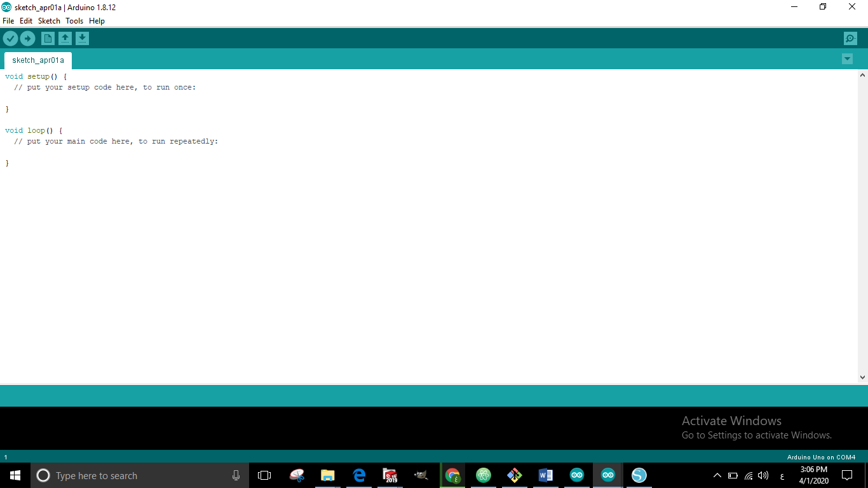868x488 pixels.
Task: Open File Explorer from the taskbar
Action: coord(328,475)
